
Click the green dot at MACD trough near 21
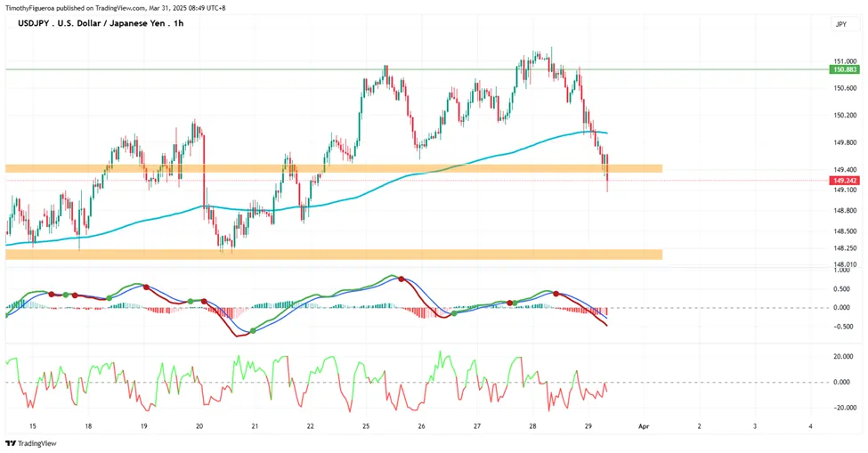click(253, 331)
